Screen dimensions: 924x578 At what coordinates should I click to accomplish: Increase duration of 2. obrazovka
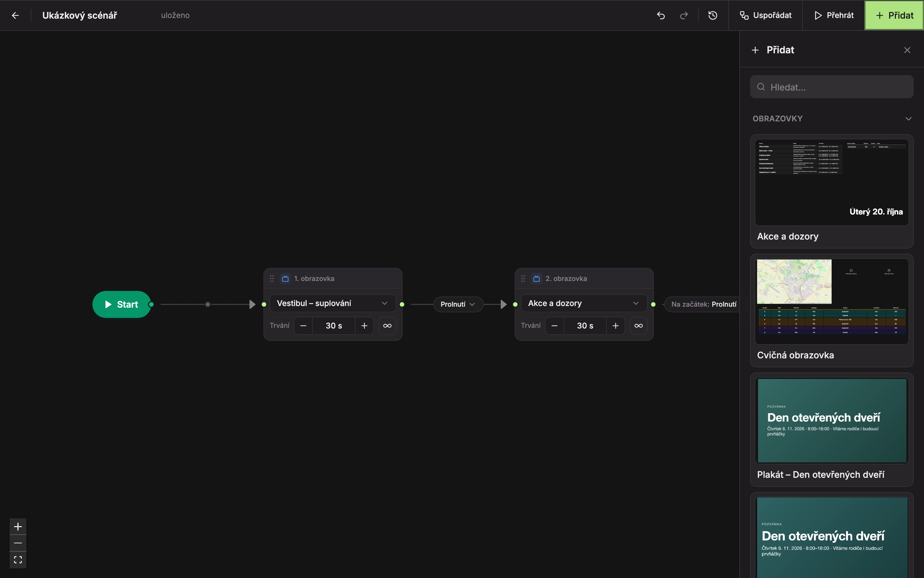tap(615, 326)
